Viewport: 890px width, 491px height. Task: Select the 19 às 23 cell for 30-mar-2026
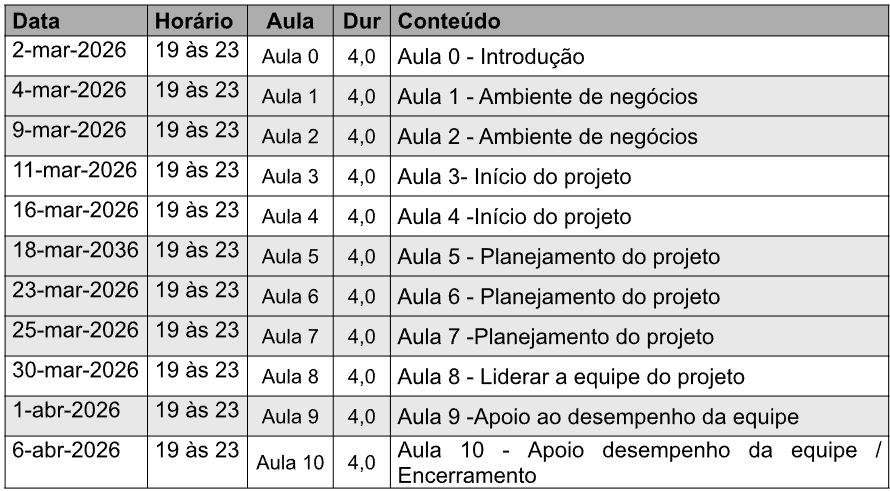pos(197,370)
